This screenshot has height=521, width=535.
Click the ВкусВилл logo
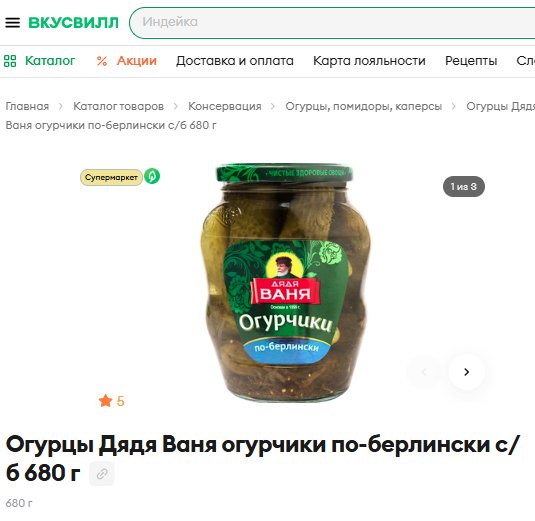pyautogui.click(x=73, y=23)
